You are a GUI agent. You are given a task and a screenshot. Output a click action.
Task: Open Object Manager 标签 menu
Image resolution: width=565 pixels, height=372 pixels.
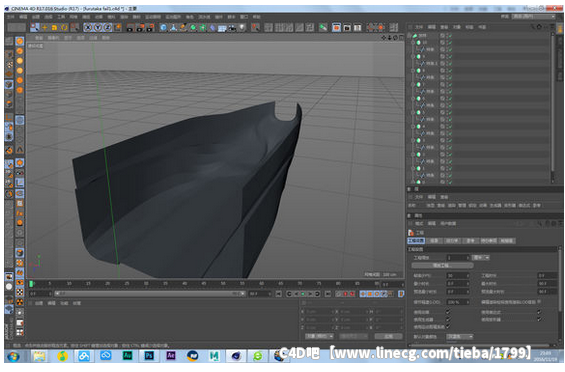point(469,27)
